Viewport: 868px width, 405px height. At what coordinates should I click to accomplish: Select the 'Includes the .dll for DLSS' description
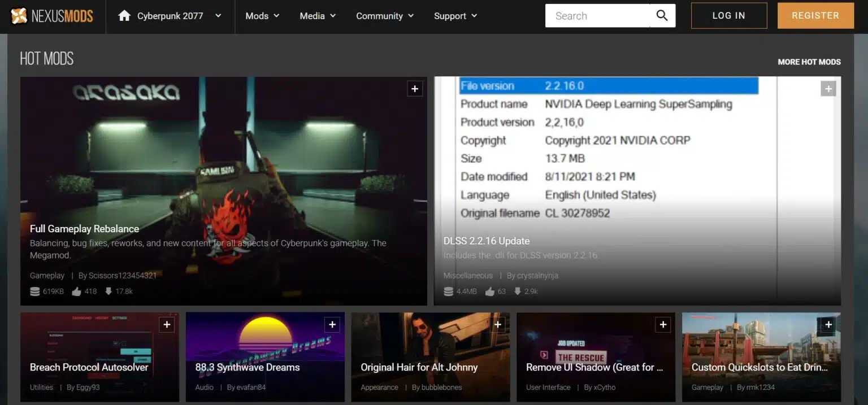pyautogui.click(x=520, y=255)
